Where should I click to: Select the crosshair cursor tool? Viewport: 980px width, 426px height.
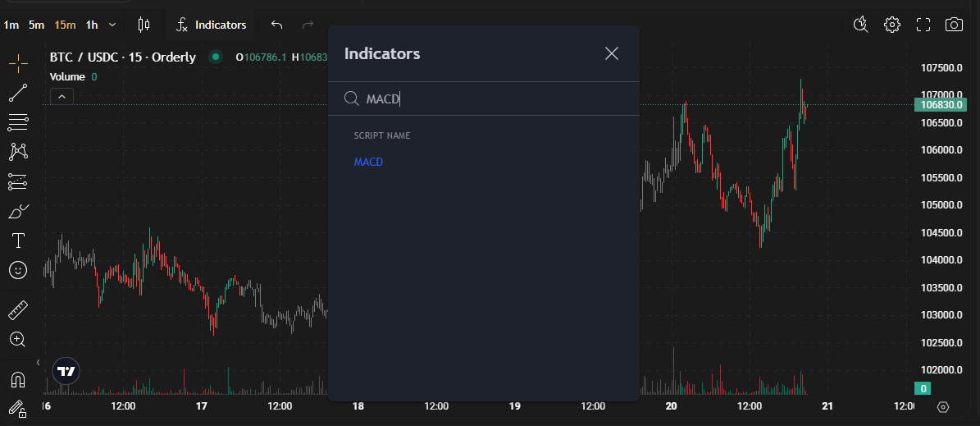[18, 63]
